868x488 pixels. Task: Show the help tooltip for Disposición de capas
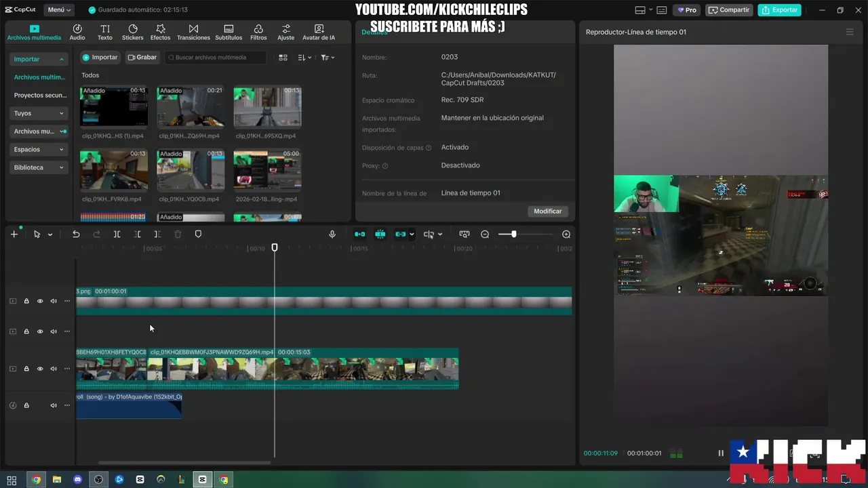[x=428, y=148]
